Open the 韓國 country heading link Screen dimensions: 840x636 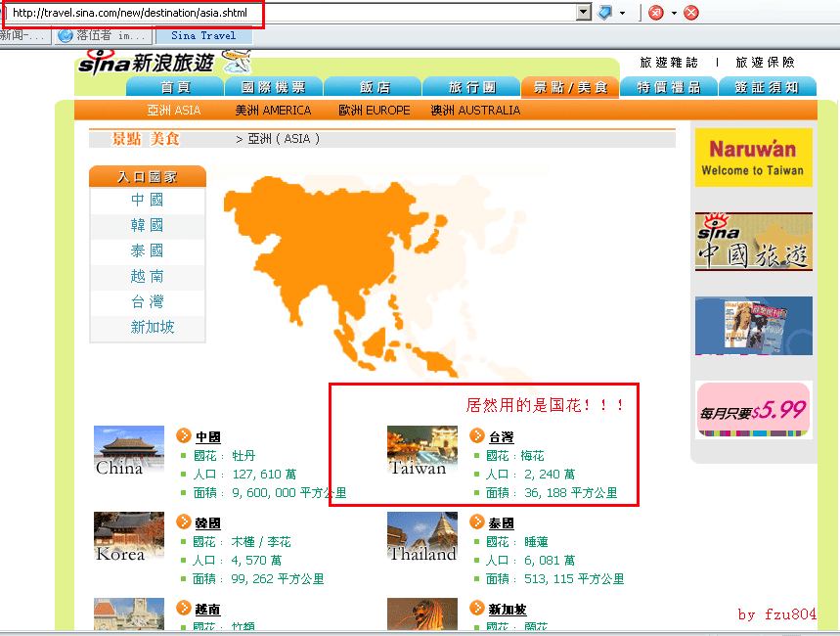208,522
